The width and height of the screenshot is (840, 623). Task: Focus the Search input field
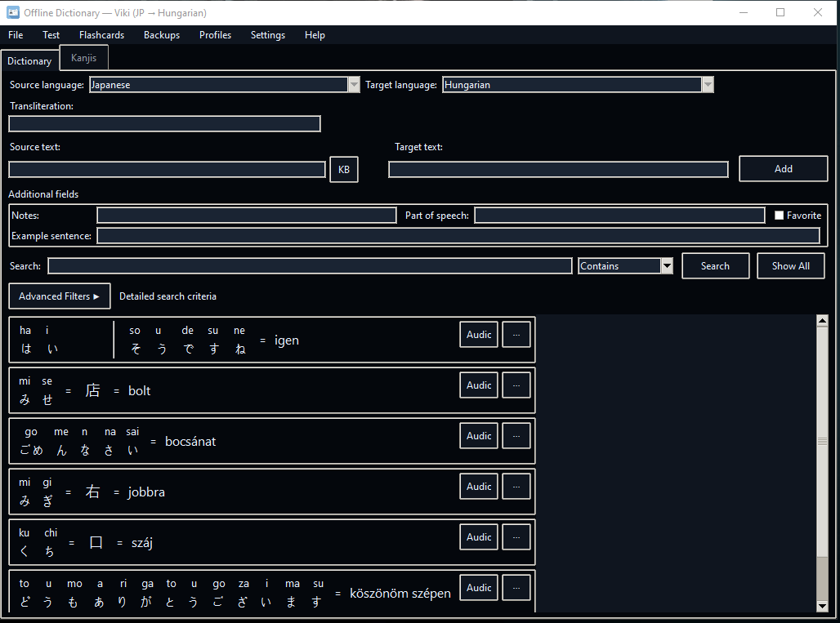coord(310,266)
